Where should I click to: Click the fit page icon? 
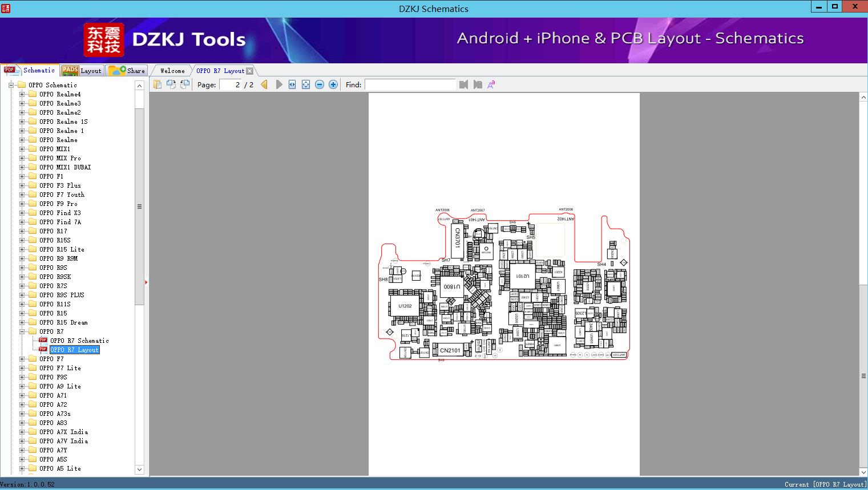click(x=306, y=84)
